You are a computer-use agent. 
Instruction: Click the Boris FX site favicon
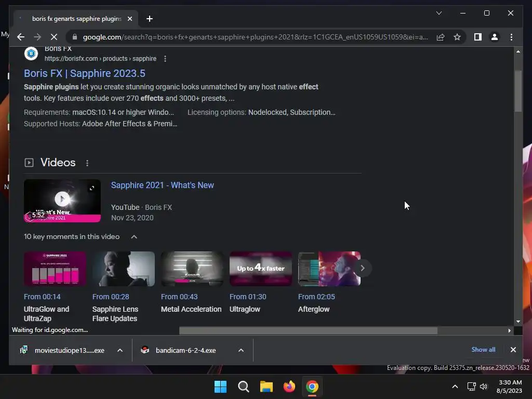31,54
